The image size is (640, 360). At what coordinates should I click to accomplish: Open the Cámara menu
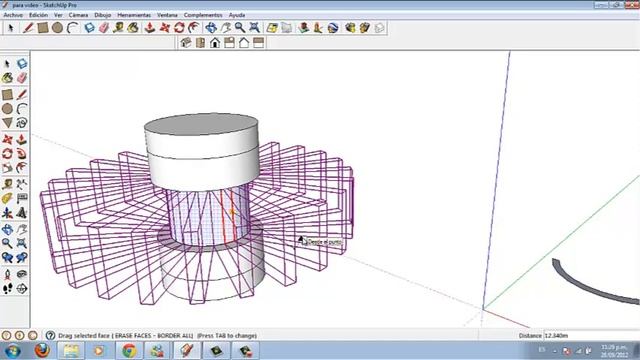pos(78,15)
